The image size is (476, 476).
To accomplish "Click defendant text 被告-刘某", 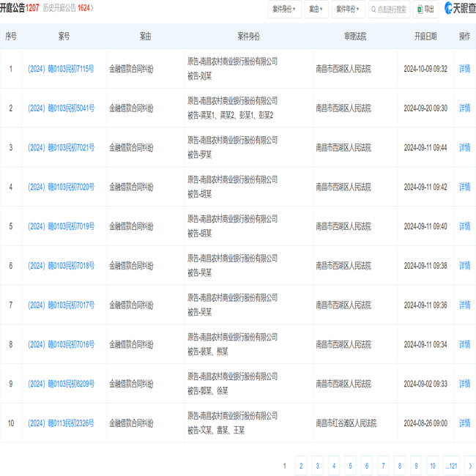I will [199, 76].
